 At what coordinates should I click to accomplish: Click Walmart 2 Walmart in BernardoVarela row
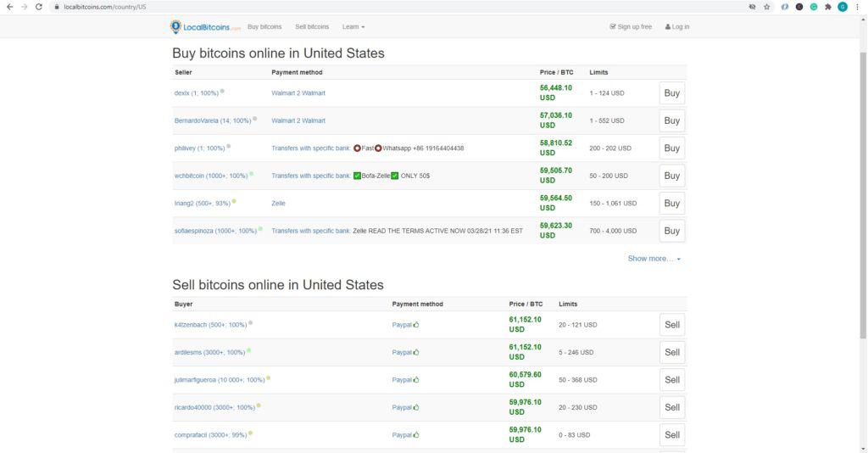(x=298, y=120)
